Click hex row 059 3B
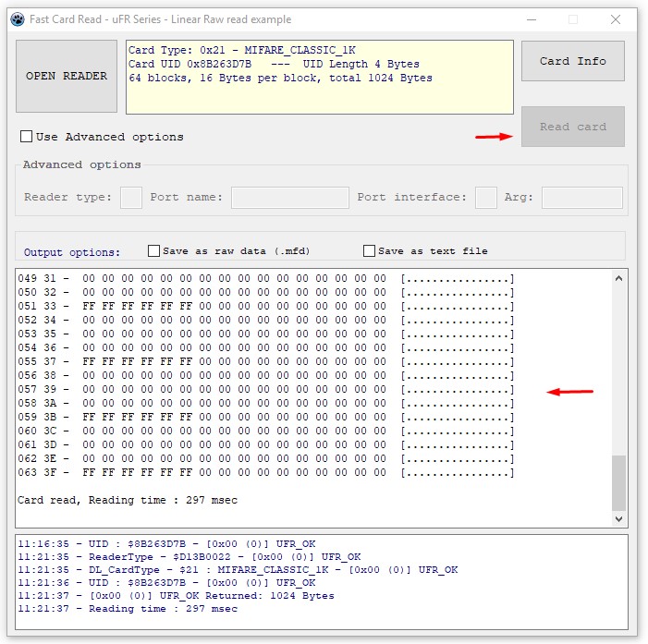The image size is (648, 644). pos(265,417)
